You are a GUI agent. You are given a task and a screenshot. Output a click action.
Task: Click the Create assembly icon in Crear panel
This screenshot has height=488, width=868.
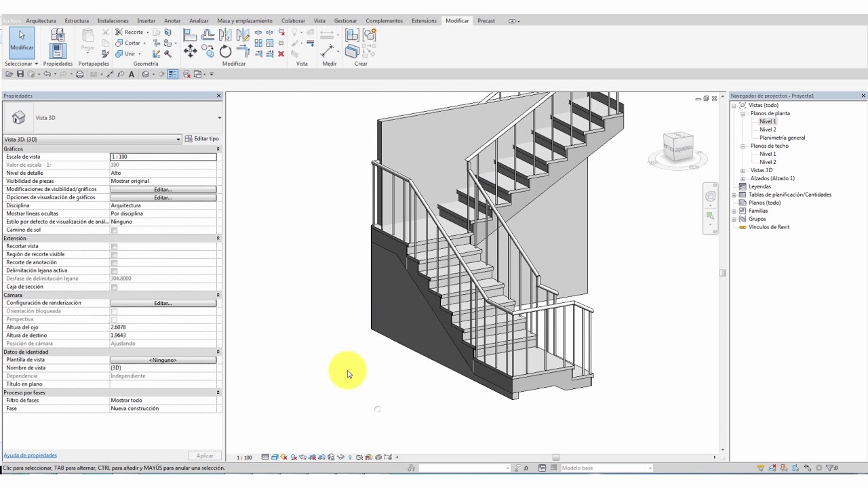[x=352, y=35]
